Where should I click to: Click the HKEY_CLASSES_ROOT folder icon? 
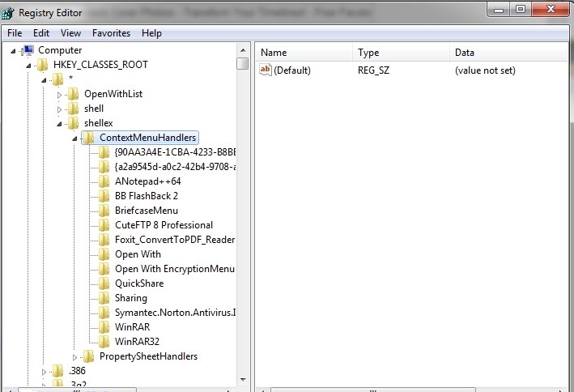coord(43,65)
